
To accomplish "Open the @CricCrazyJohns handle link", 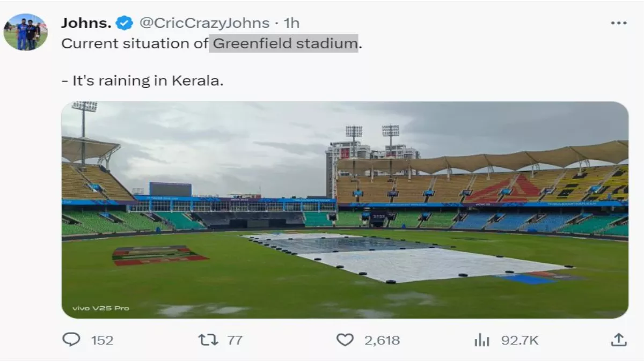I will [204, 23].
